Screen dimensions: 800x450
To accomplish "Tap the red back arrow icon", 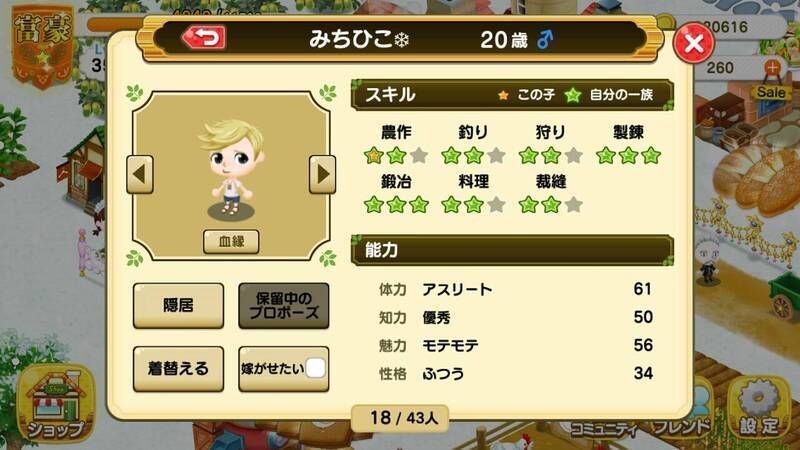I will pos(204,38).
